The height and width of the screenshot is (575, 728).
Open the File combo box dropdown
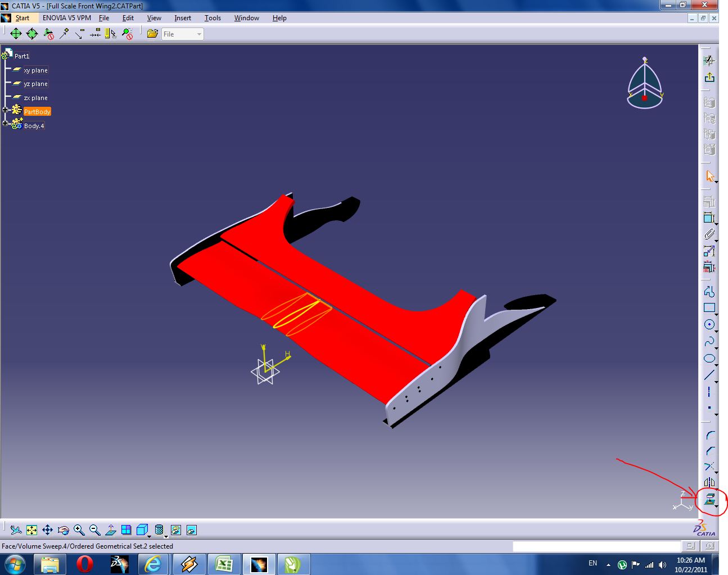(x=197, y=34)
